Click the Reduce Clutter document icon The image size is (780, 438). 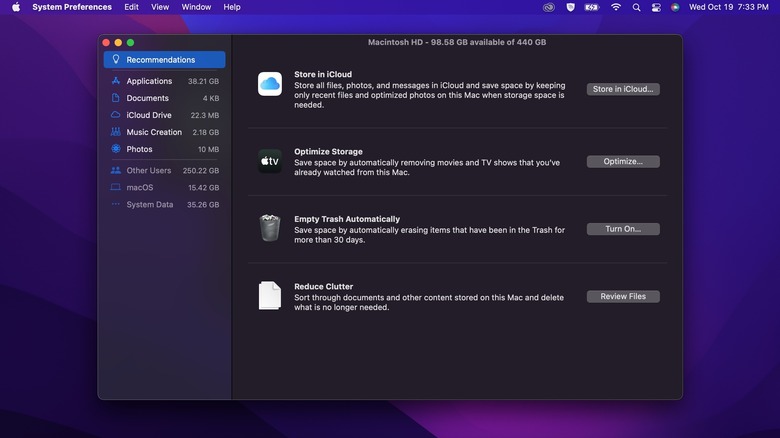[x=270, y=296]
